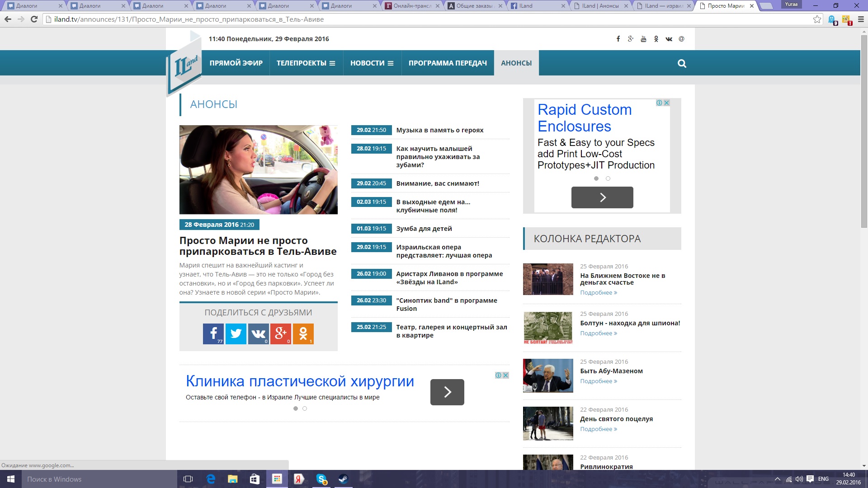Open Yandex browser from the taskbar
The width and height of the screenshot is (868, 488).
click(299, 479)
